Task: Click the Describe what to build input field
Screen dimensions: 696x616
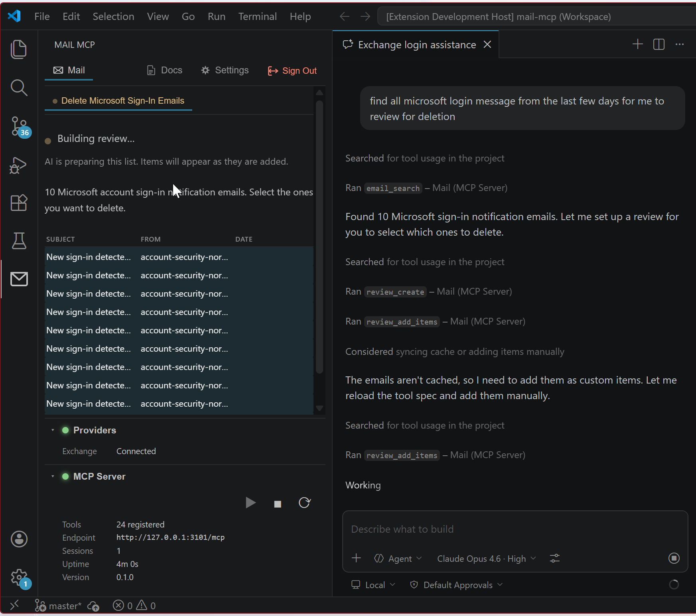Action: point(479,529)
